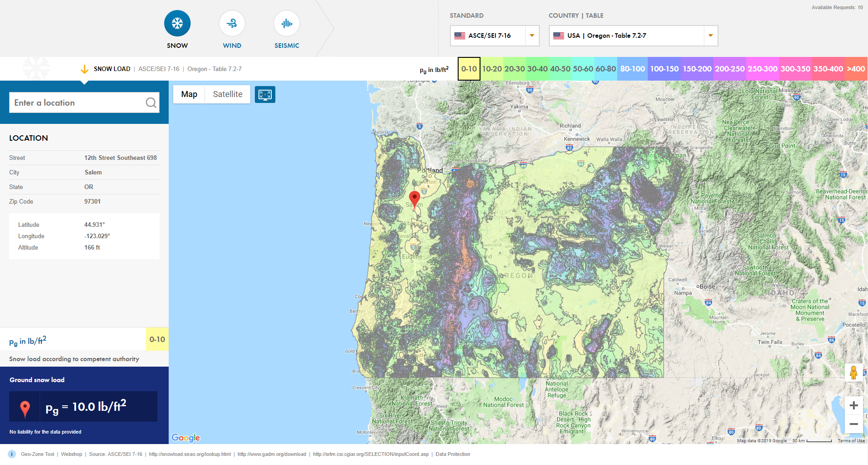Open the gadm.org download link
Image resolution: width=868 pixels, height=465 pixels.
(x=272, y=454)
